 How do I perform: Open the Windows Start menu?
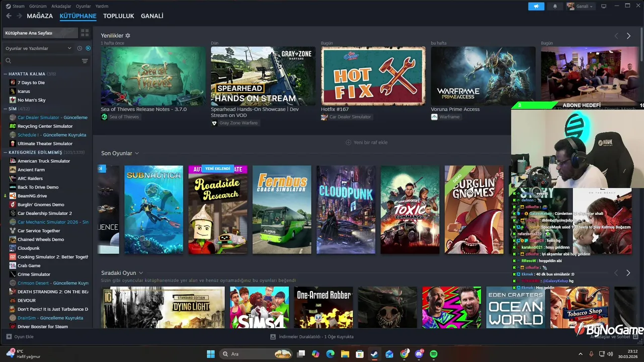(211, 354)
